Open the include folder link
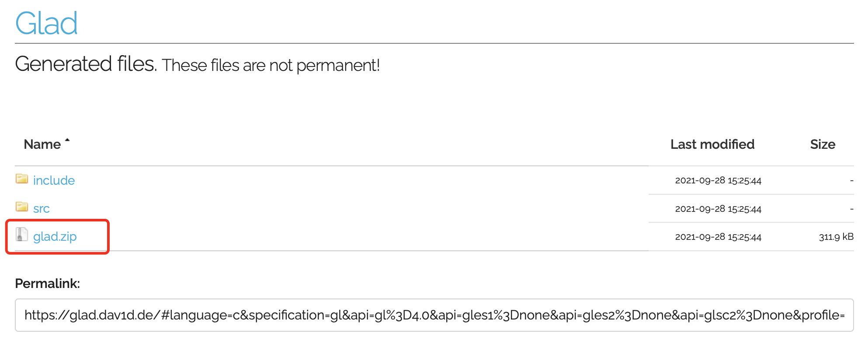 point(54,180)
